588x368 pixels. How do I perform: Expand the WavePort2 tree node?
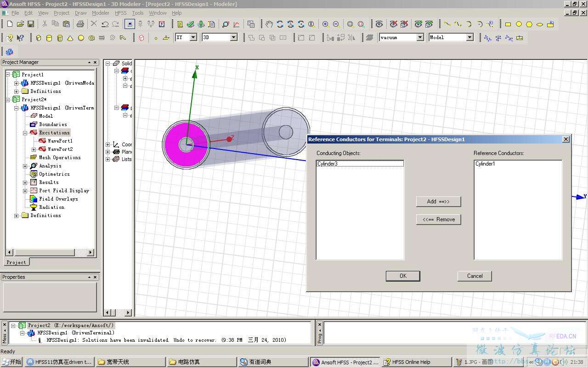pos(34,149)
